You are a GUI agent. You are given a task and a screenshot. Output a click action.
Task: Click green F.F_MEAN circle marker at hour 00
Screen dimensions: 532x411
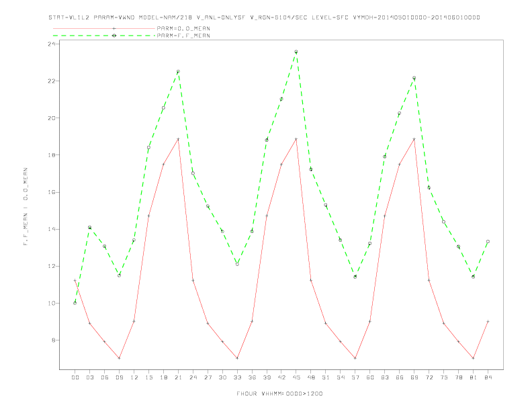[x=75, y=303]
